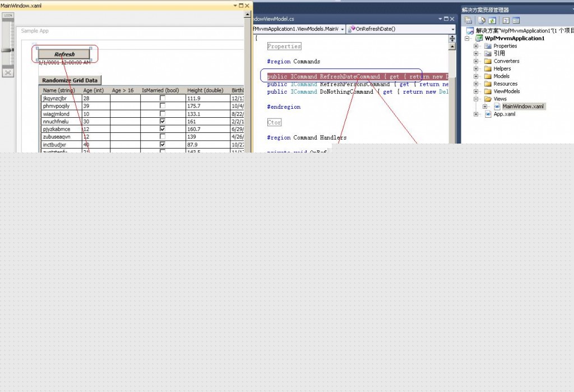
Task: Click the Randomize Grid Data button
Action: [69, 80]
